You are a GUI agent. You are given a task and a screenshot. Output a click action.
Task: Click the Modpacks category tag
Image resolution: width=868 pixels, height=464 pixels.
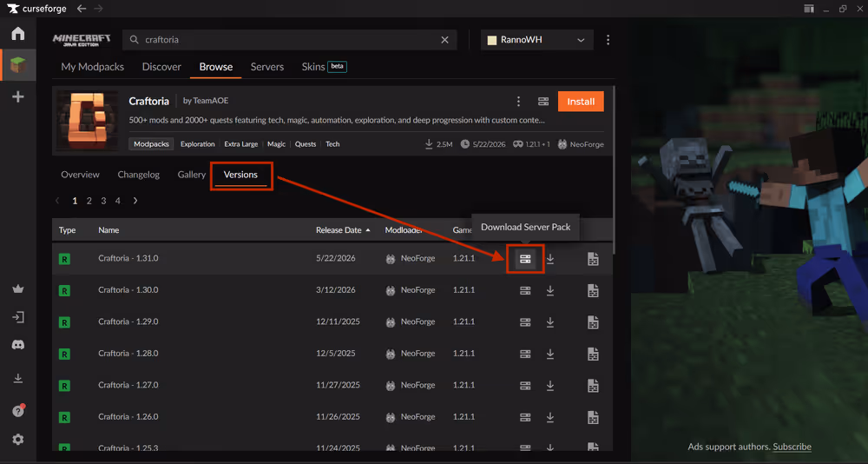[x=151, y=144]
